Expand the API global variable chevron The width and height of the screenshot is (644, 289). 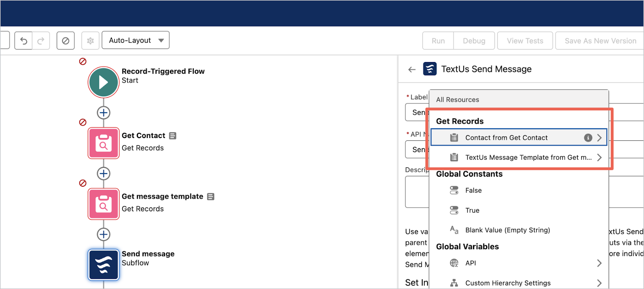coord(599,263)
